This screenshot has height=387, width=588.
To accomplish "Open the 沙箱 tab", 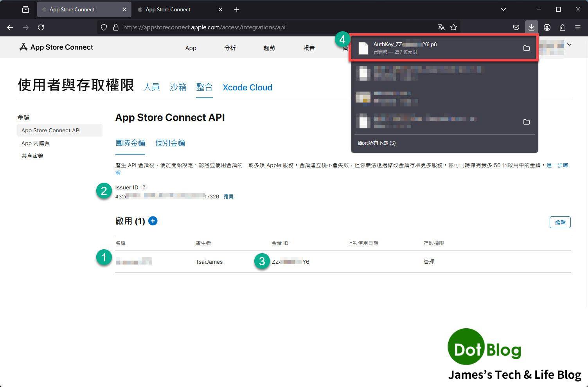I will [x=178, y=87].
